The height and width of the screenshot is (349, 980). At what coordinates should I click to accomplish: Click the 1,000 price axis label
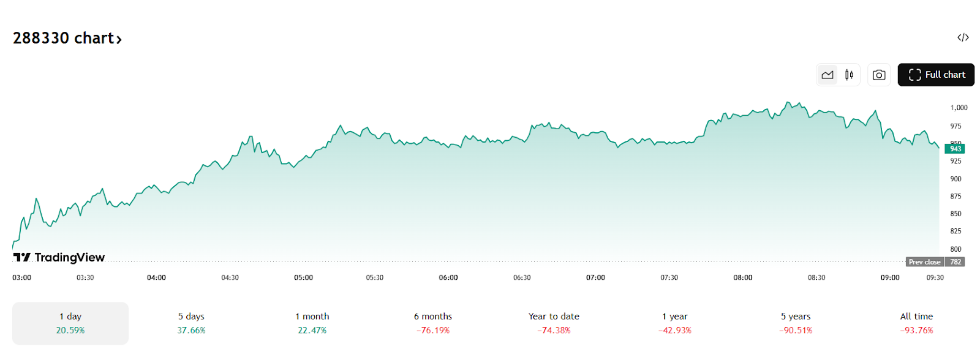pos(959,108)
